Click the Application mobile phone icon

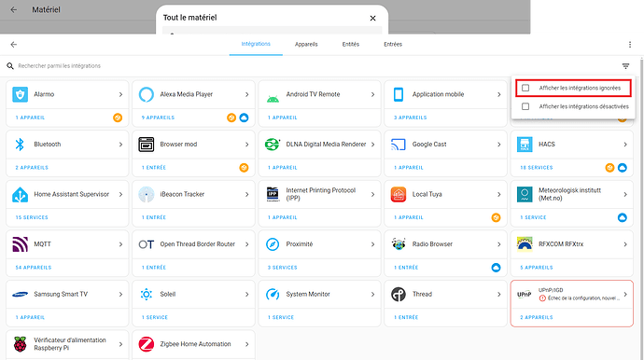[399, 94]
